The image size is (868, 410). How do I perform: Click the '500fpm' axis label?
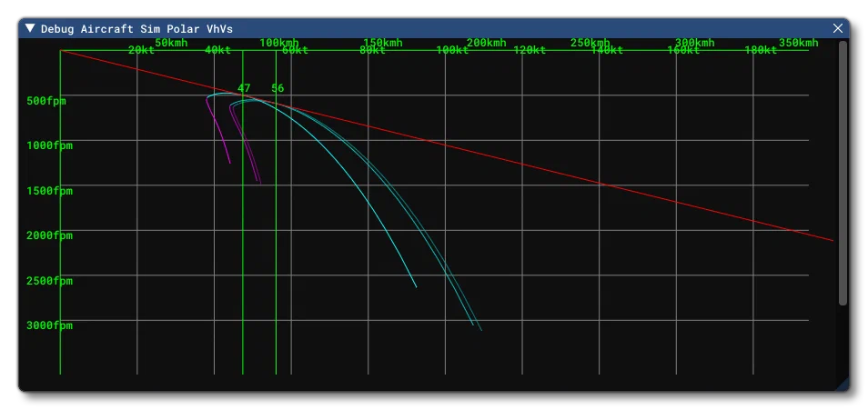point(45,101)
